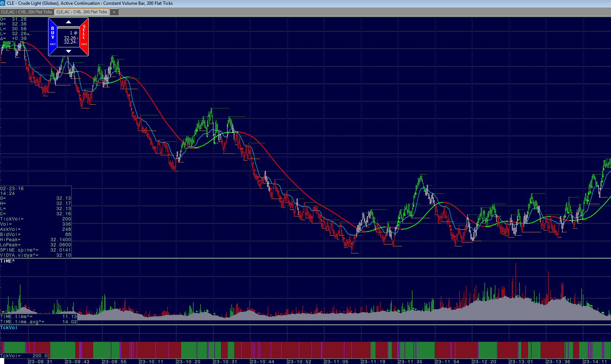Click the 23-10:31 time axis marker

pos(225,361)
